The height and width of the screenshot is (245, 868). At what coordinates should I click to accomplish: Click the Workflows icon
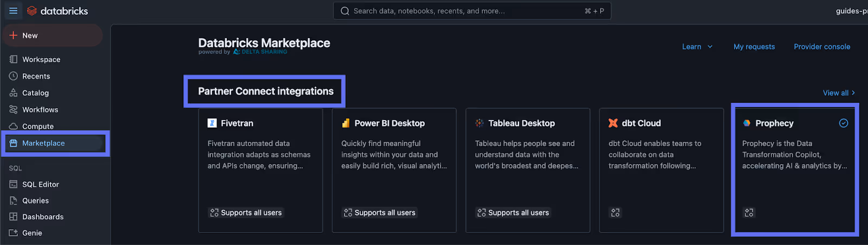[14, 110]
